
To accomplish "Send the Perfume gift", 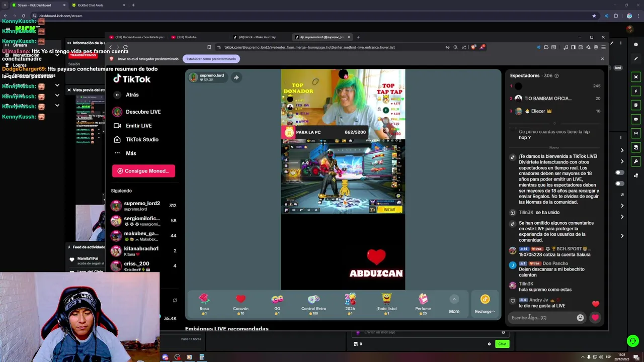I will (x=423, y=304).
